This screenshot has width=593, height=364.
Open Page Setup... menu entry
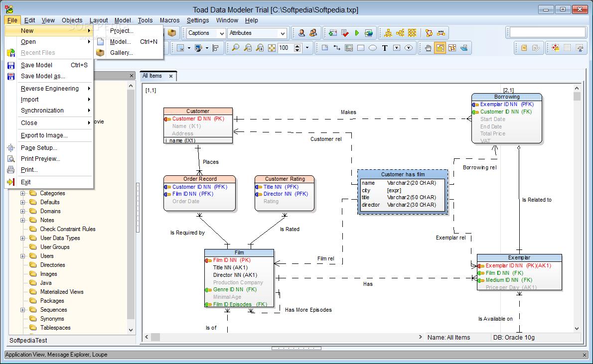(x=49, y=148)
